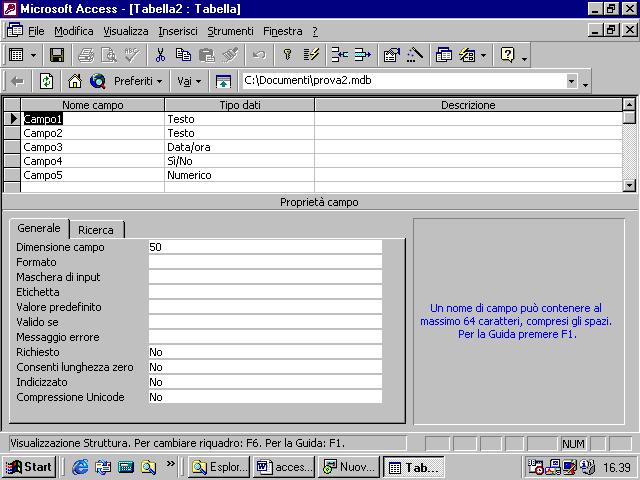This screenshot has height=480, width=640.
Task: Click the Maschera di input field
Action: pyautogui.click(x=265, y=277)
